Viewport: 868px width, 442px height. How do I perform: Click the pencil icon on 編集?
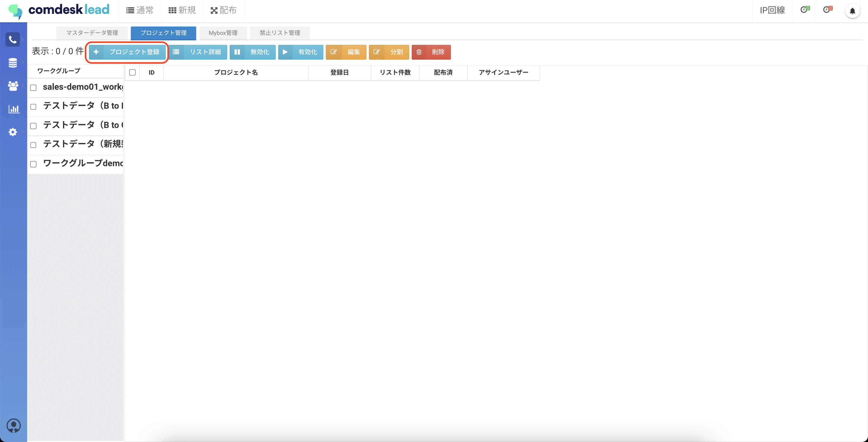[x=334, y=52]
